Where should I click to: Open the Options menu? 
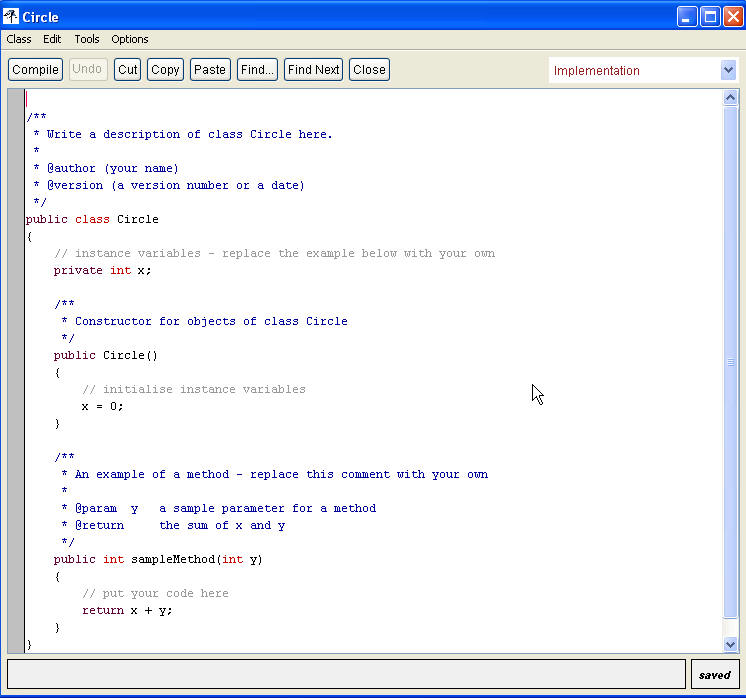pos(130,39)
